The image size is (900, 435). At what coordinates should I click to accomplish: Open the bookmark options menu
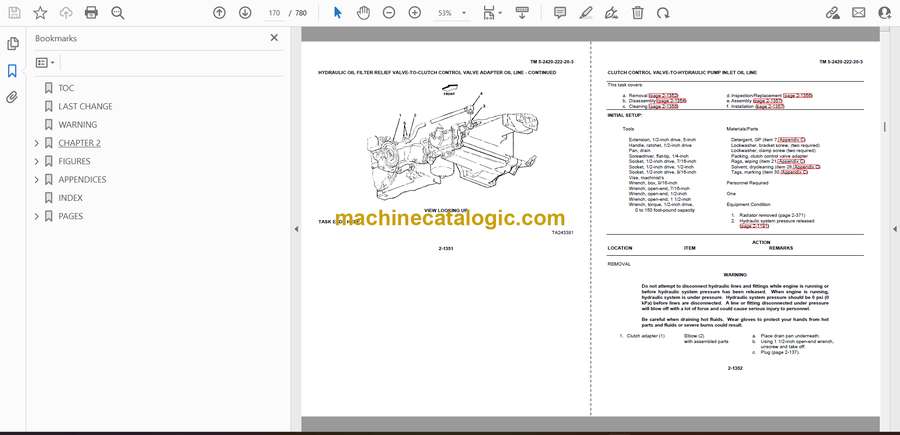click(46, 62)
